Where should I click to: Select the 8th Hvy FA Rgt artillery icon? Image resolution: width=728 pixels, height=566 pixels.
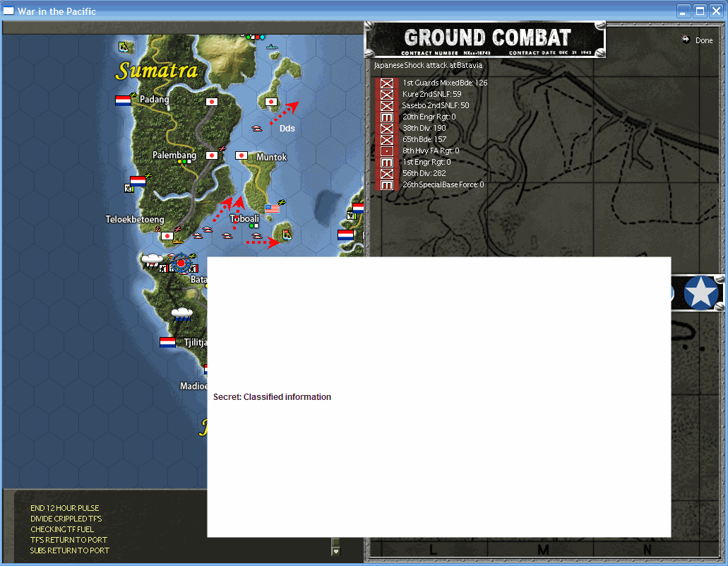tap(387, 151)
